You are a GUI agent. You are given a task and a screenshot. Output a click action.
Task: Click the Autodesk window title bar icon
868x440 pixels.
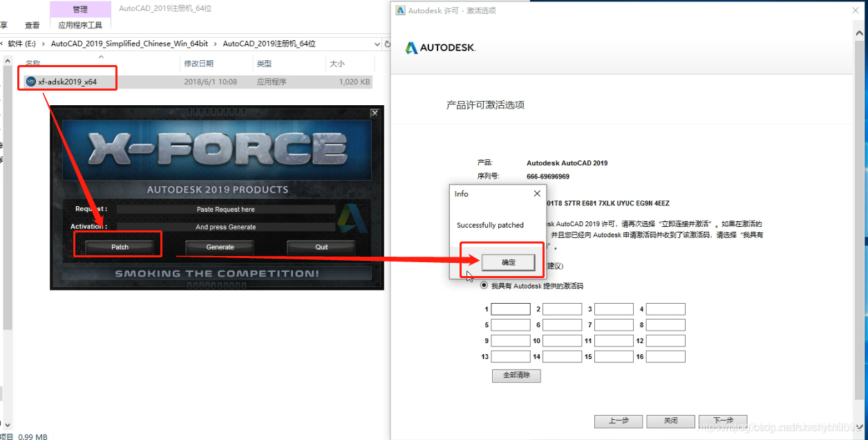point(399,10)
